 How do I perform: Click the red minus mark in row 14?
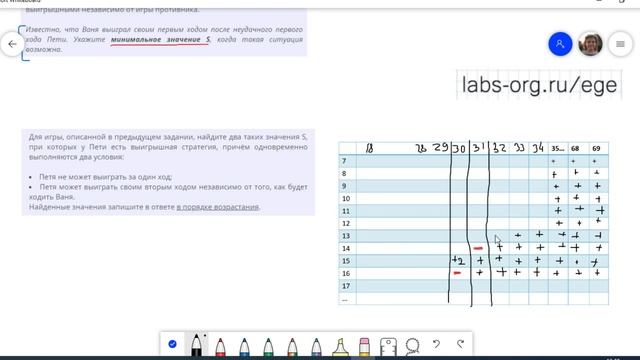pos(478,248)
